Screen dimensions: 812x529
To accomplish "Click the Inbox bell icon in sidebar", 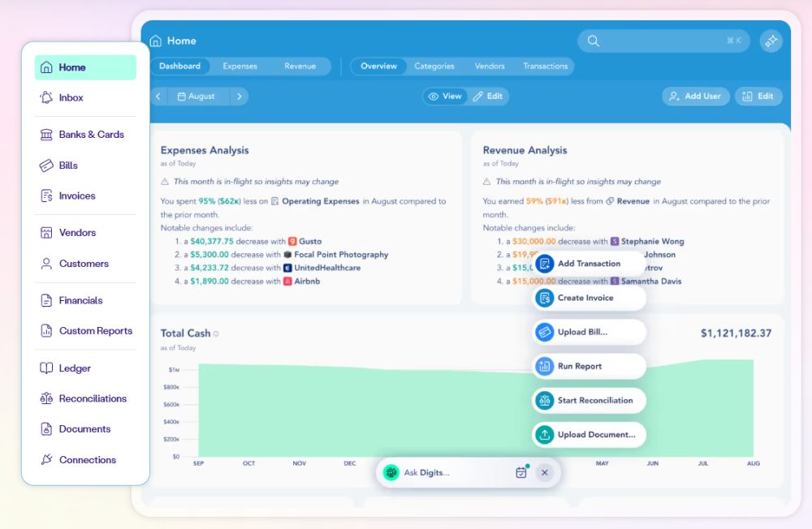I will tap(46, 97).
